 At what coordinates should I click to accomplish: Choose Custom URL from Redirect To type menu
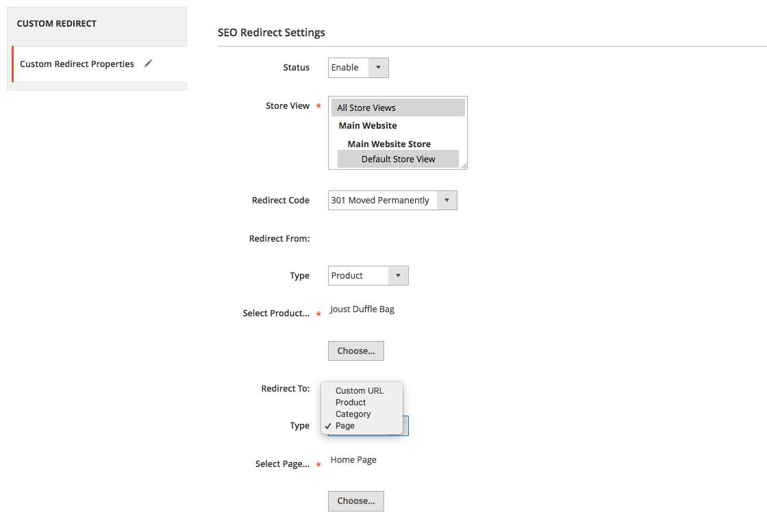point(360,391)
